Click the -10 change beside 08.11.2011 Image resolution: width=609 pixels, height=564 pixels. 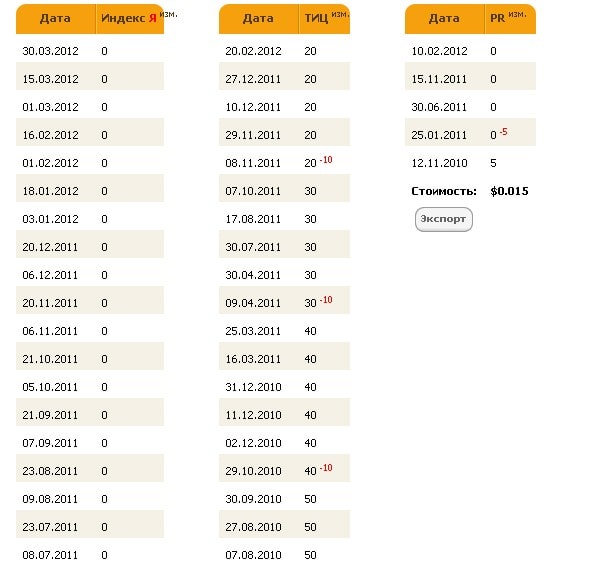[326, 159]
